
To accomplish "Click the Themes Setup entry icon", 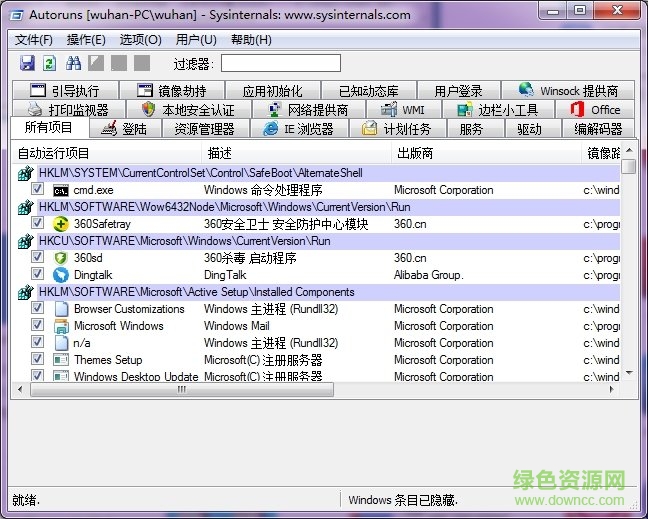I will 61,360.
